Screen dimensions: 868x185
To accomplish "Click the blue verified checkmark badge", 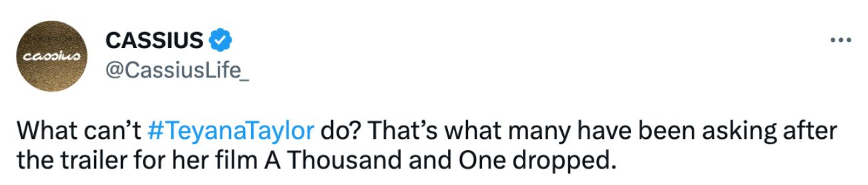I will click(220, 40).
